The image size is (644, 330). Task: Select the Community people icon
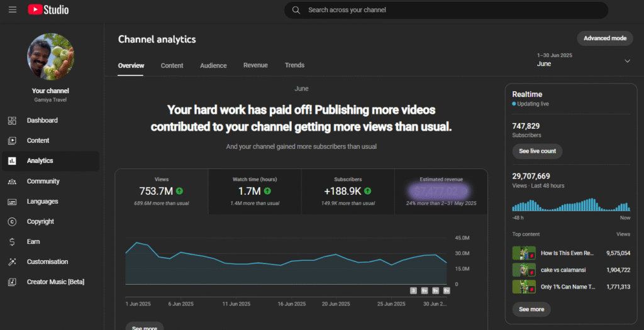[12, 182]
